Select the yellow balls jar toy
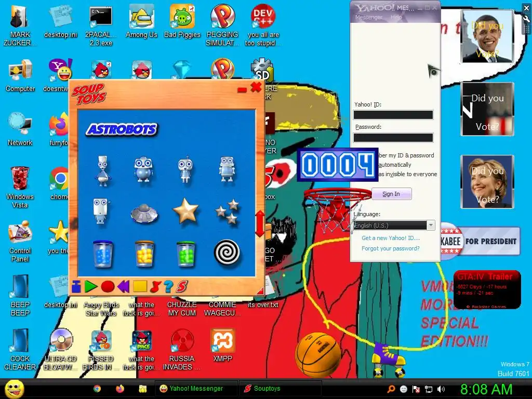Screen dimensions: 532x399 144,254
